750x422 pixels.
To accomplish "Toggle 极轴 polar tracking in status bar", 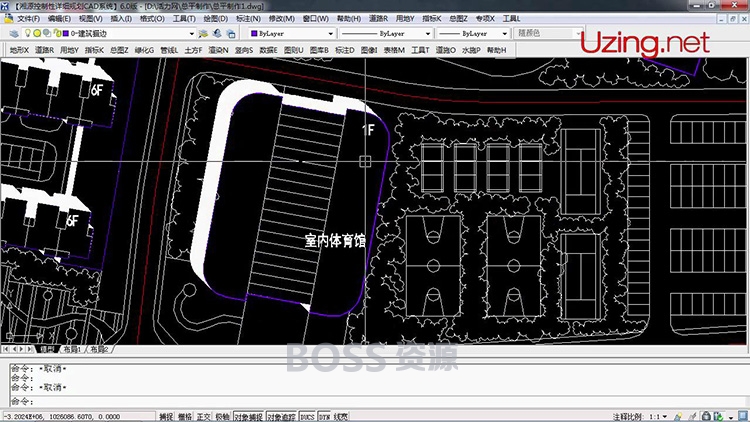I will (x=222, y=417).
